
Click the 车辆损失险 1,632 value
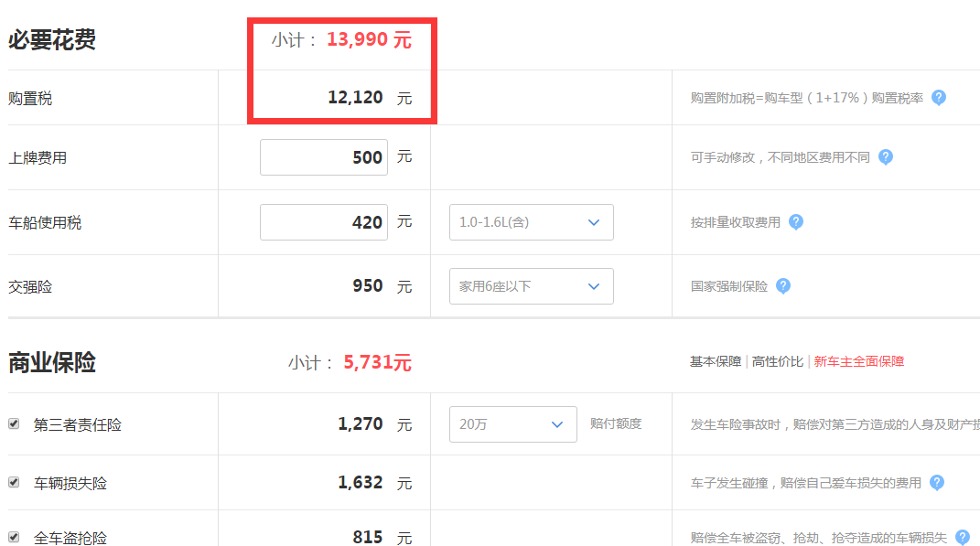(x=360, y=482)
